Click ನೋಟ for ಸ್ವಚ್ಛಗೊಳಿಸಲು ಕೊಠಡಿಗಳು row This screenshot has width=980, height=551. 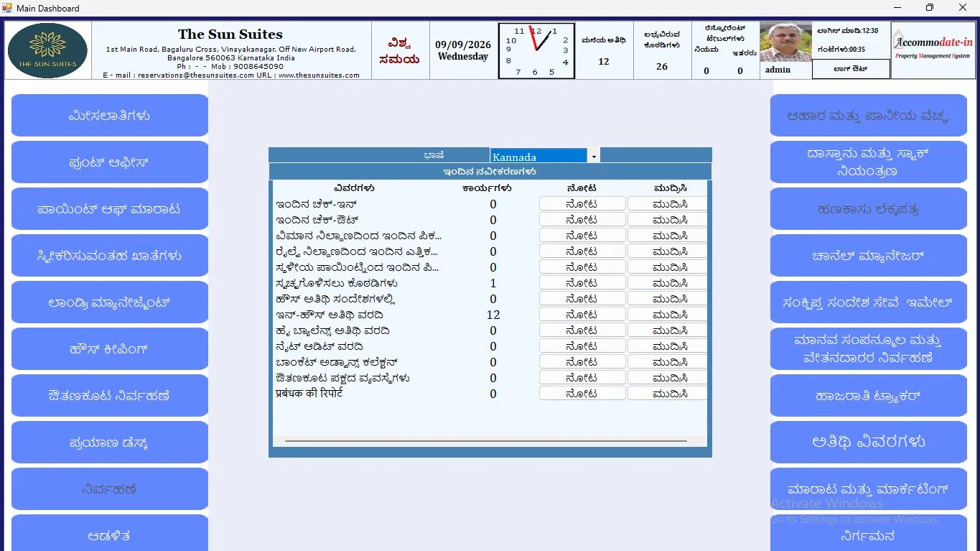pyautogui.click(x=582, y=283)
